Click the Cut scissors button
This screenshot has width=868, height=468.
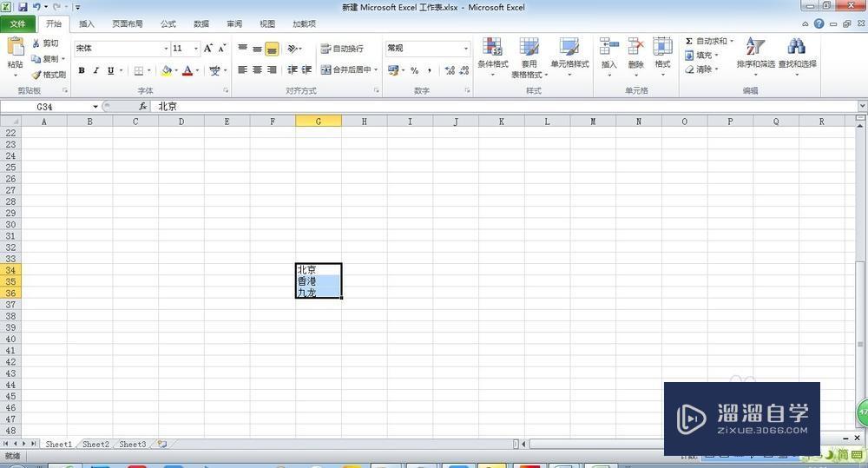pyautogui.click(x=45, y=43)
